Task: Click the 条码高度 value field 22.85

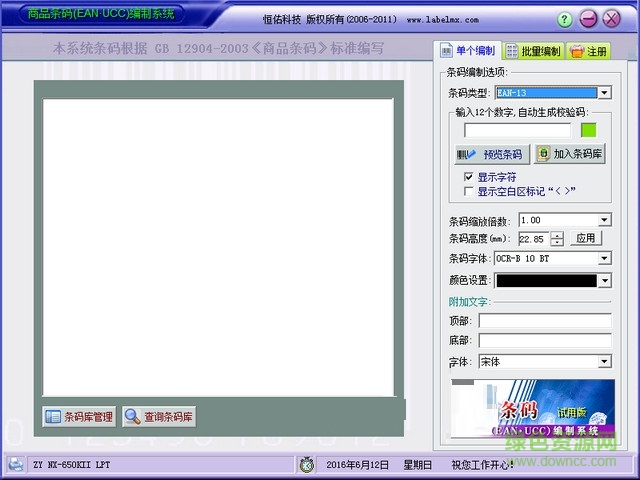Action: click(x=534, y=239)
